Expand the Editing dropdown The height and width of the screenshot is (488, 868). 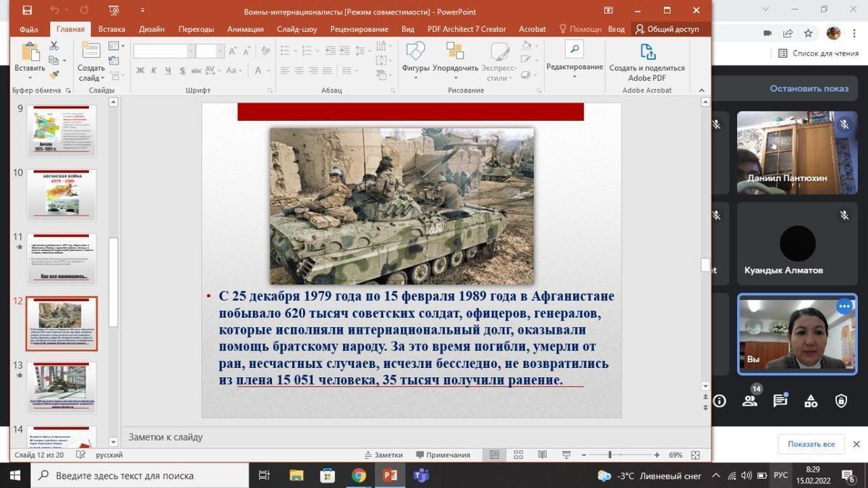pos(574,77)
